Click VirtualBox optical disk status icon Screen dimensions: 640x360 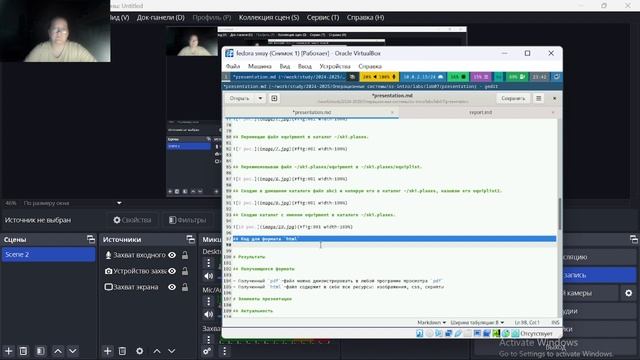click(x=429, y=333)
